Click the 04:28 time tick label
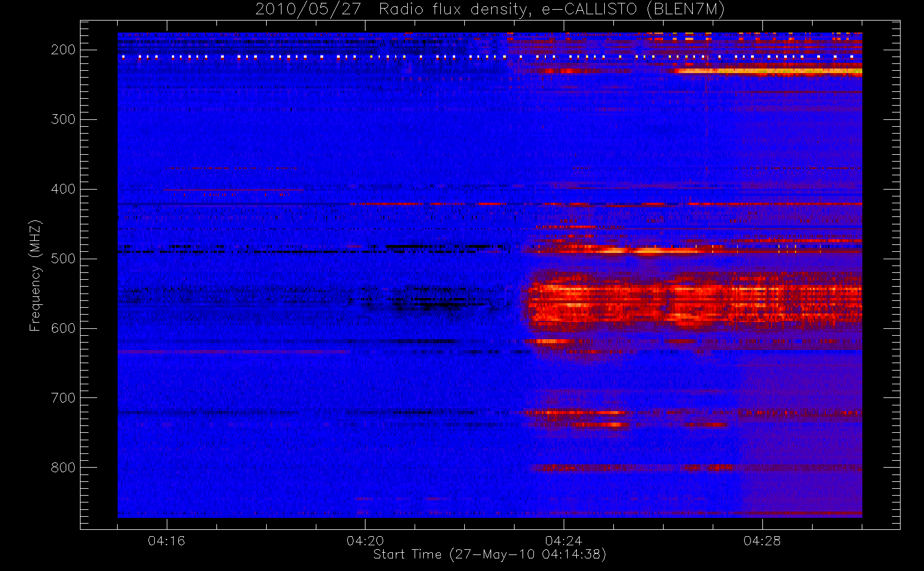Screen dimensions: 924x571 coord(762,541)
